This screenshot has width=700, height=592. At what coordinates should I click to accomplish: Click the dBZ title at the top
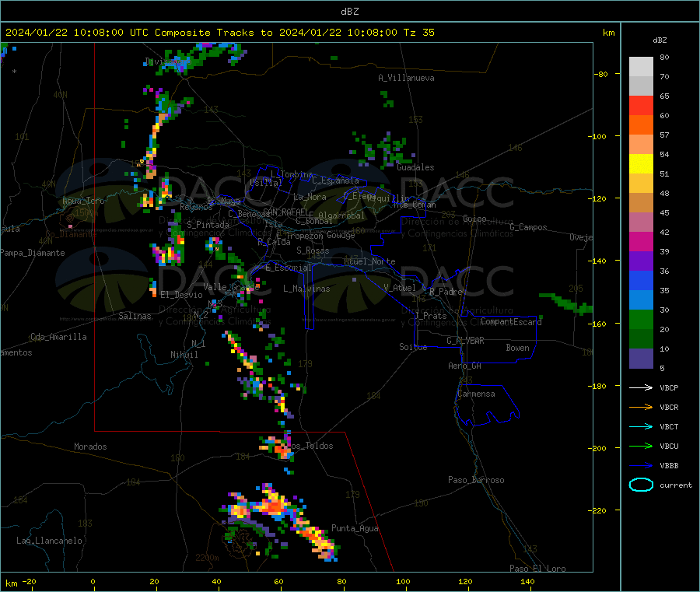pyautogui.click(x=349, y=12)
